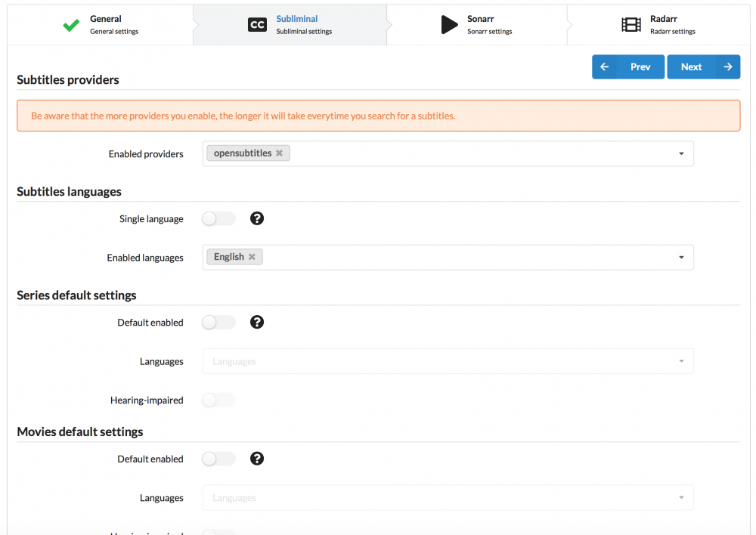
Task: Click the green checkmark General step icon
Action: (x=71, y=25)
